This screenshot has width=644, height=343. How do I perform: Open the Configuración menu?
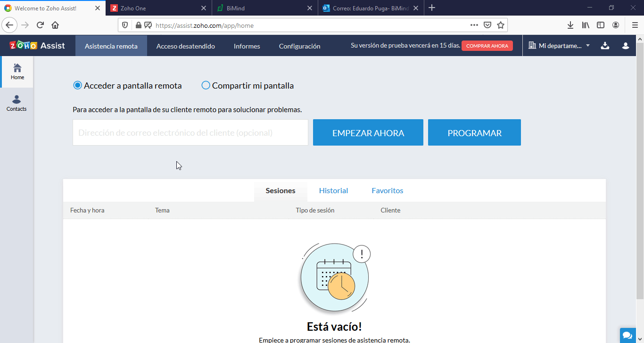point(300,46)
